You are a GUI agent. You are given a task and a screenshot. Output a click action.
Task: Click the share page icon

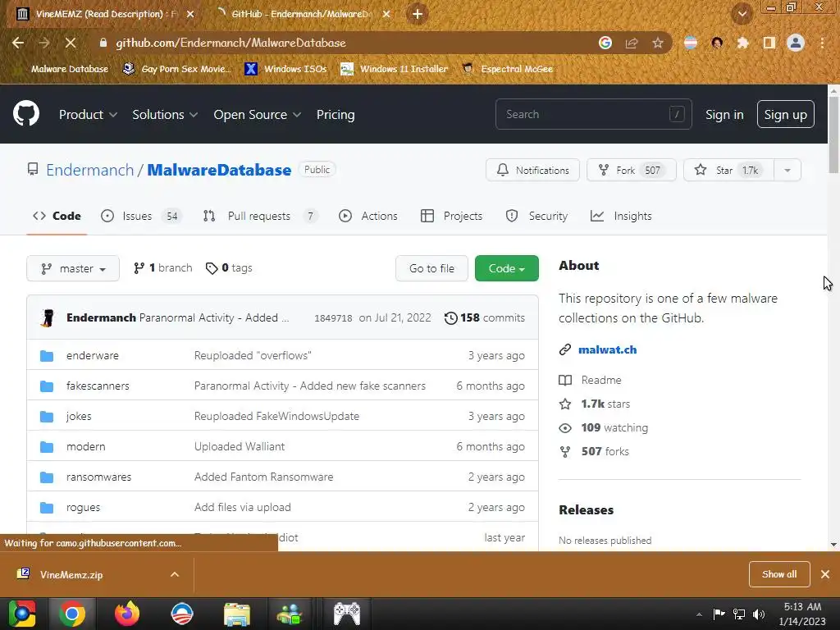coord(632,43)
